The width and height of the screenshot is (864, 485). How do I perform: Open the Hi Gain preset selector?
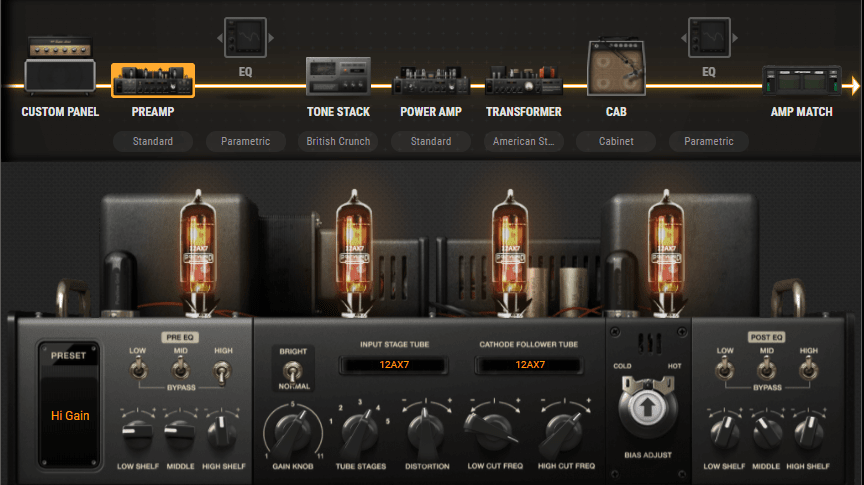pos(69,416)
